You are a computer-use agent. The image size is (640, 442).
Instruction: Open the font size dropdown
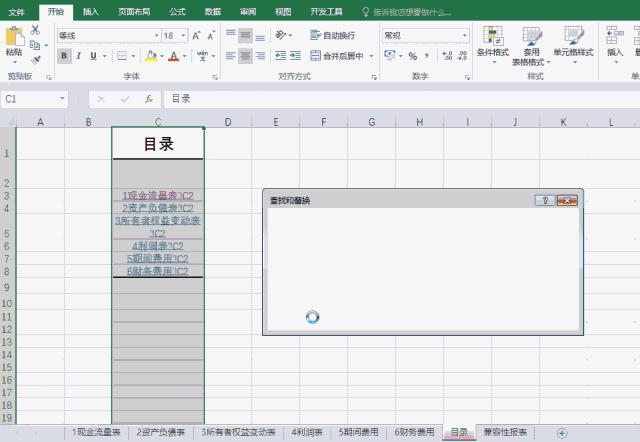[x=183, y=36]
